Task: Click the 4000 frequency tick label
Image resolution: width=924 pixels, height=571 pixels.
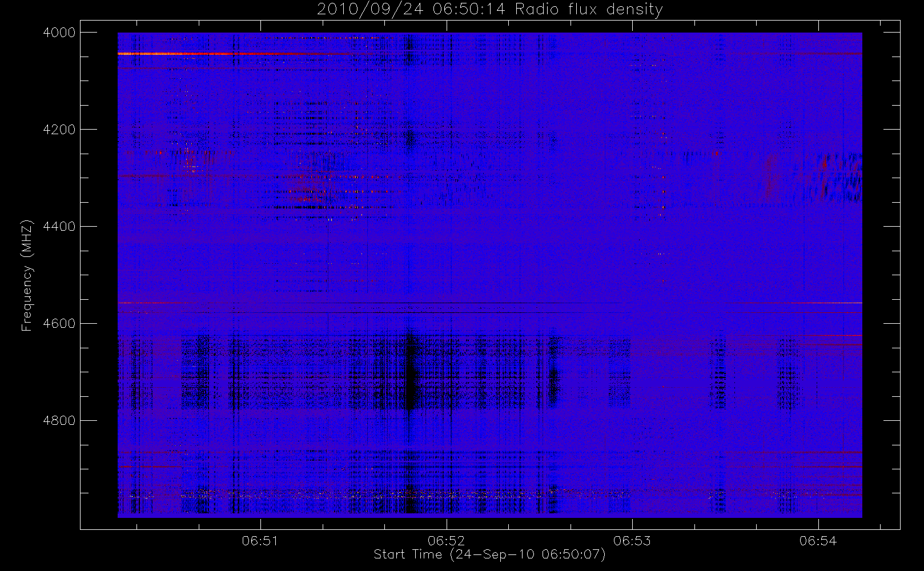Action: coord(59,33)
